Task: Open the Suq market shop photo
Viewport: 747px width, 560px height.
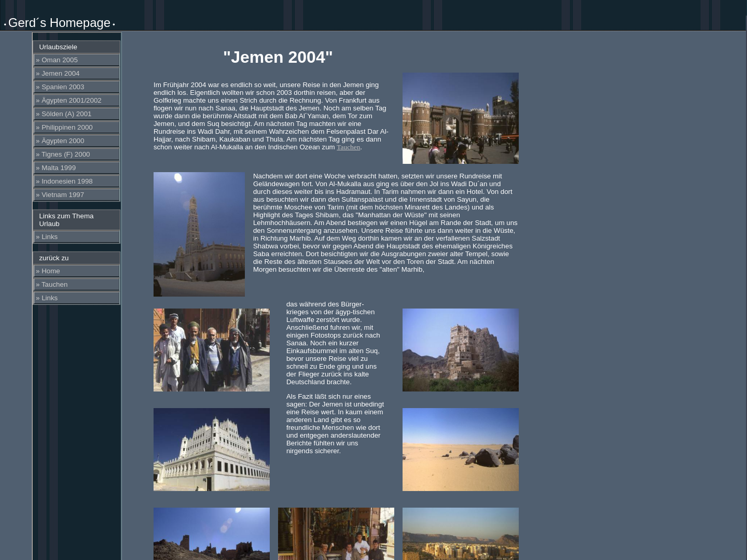Action: tap(336, 534)
